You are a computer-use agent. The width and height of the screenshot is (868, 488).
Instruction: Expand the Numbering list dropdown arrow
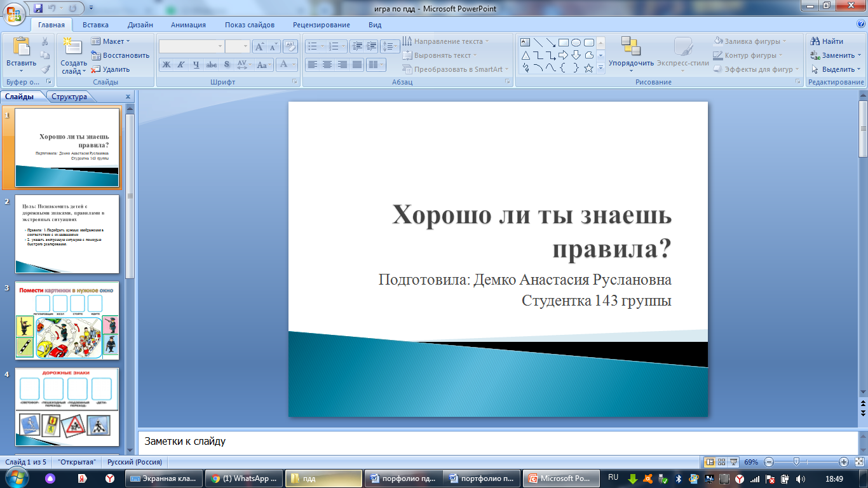tap(344, 46)
